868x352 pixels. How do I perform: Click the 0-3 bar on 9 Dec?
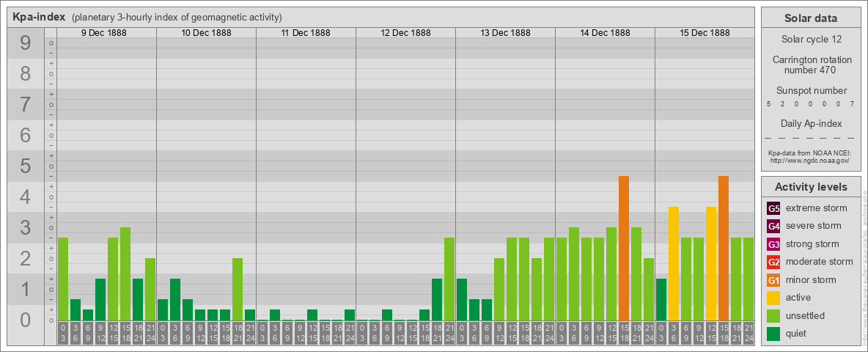click(x=63, y=279)
